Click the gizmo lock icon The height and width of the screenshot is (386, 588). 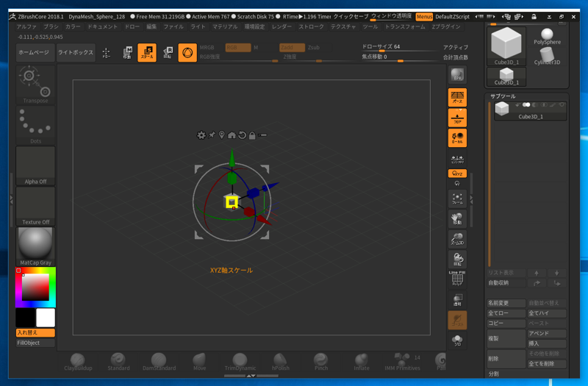[252, 135]
